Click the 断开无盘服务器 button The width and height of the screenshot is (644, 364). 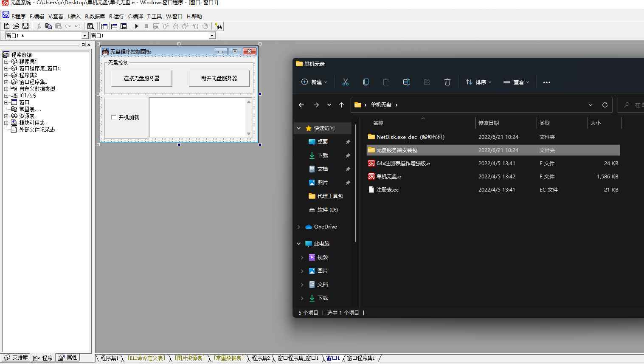tap(219, 78)
